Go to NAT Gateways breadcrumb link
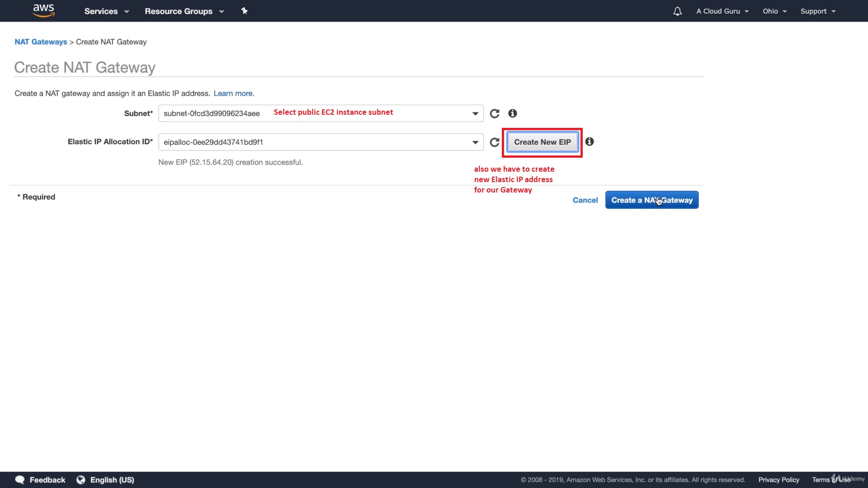 [x=41, y=42]
